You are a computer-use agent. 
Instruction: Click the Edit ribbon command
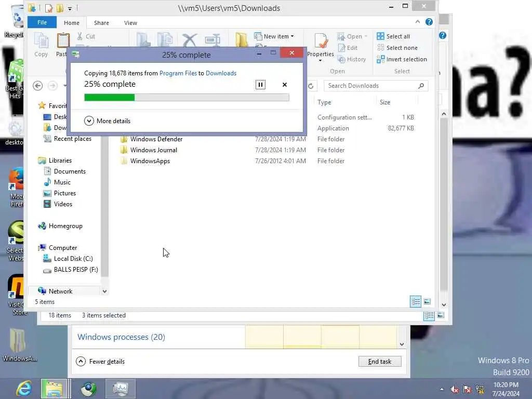348,48
